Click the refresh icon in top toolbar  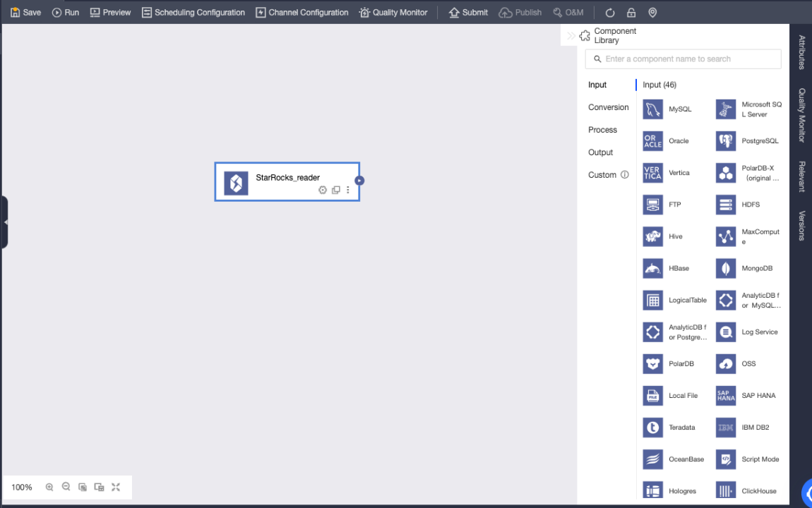(x=611, y=13)
